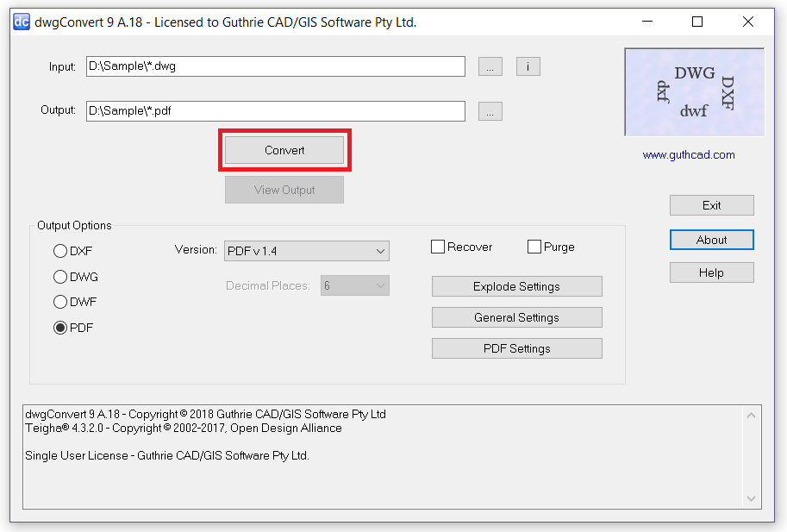The height and width of the screenshot is (532, 787).
Task: Click the 'Single User License' log line
Action: (167, 456)
